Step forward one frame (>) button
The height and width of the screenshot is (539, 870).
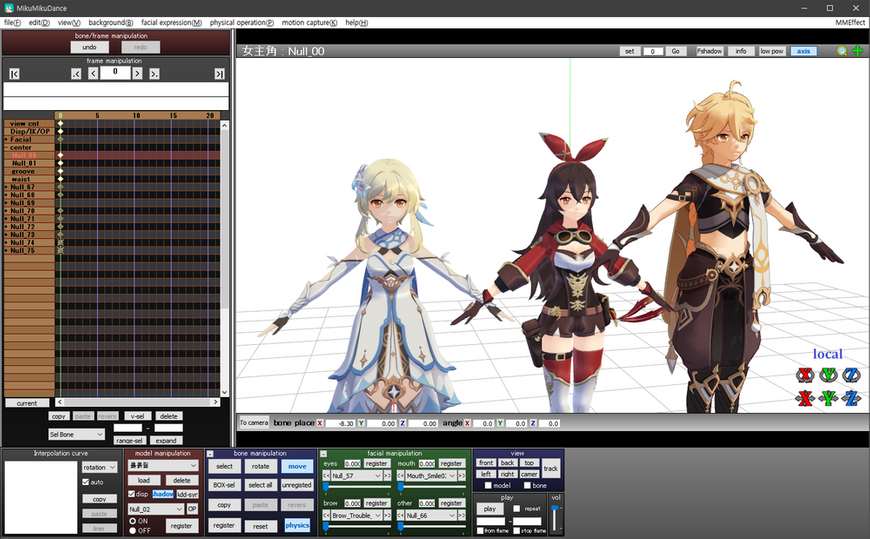[137, 74]
